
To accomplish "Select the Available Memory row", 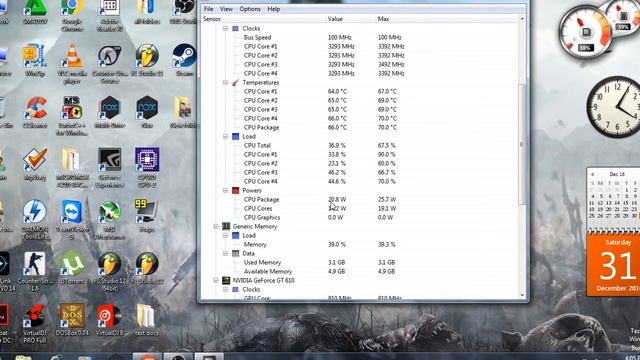I will coord(359,271).
